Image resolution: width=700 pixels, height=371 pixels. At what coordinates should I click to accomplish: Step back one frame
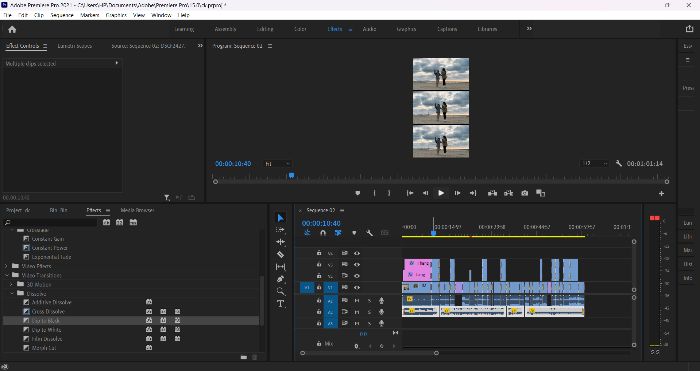tap(425, 193)
